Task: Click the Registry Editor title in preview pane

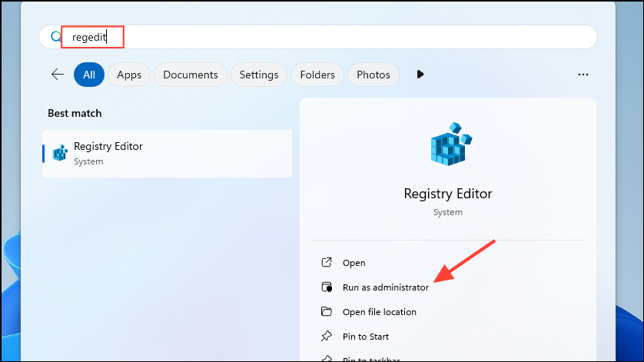Action: (448, 194)
